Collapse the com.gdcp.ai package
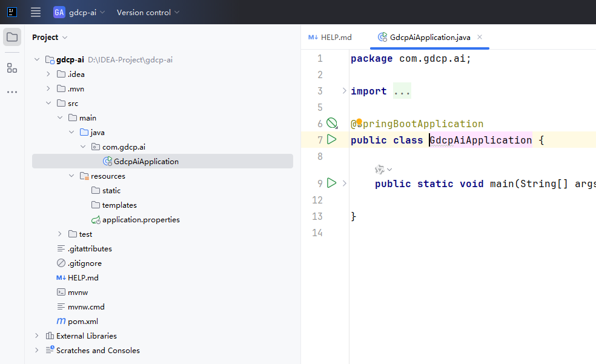The height and width of the screenshot is (364, 596). (83, 147)
